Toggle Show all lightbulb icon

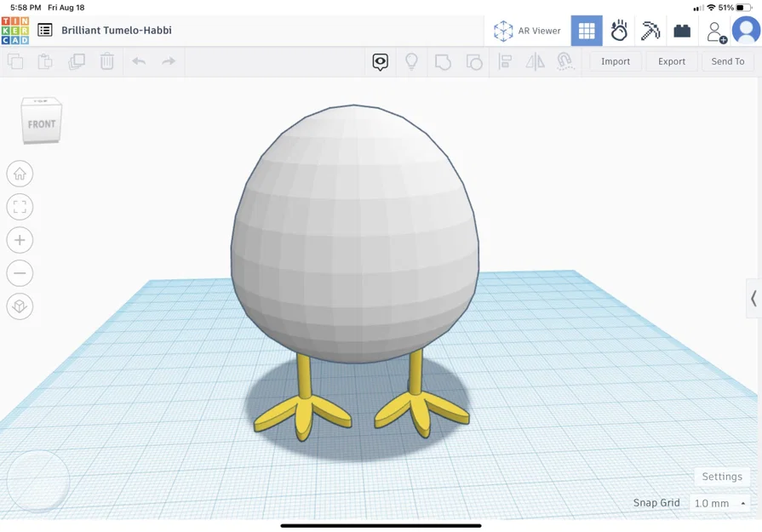[x=411, y=61]
